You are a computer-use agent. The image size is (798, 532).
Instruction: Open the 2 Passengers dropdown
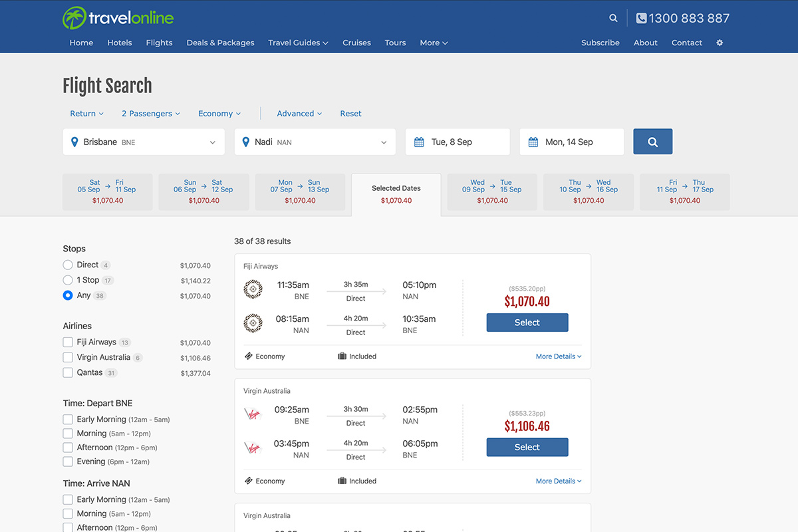pos(151,114)
